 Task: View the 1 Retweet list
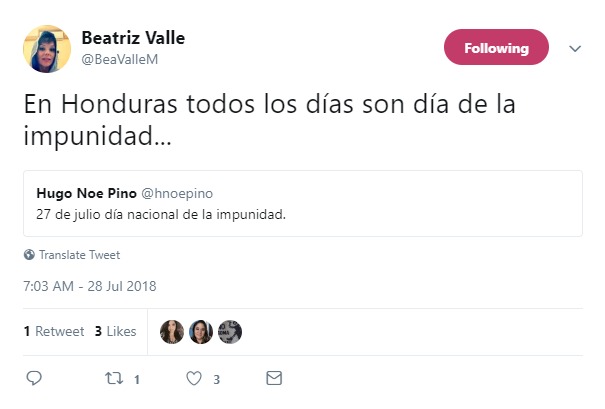coord(54,331)
